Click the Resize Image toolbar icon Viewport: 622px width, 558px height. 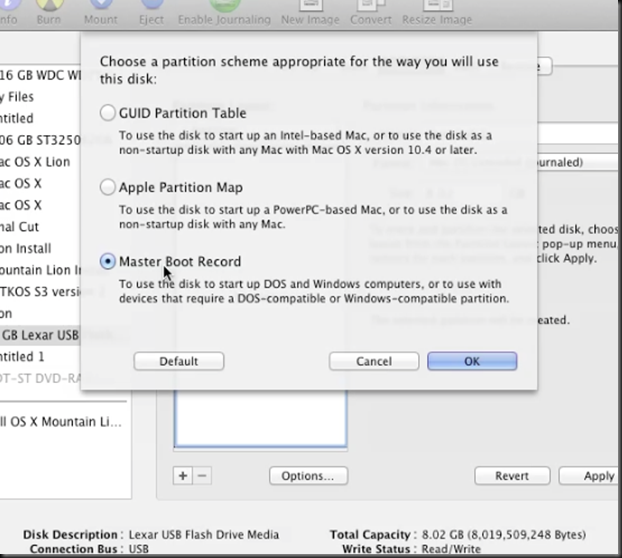(x=437, y=12)
